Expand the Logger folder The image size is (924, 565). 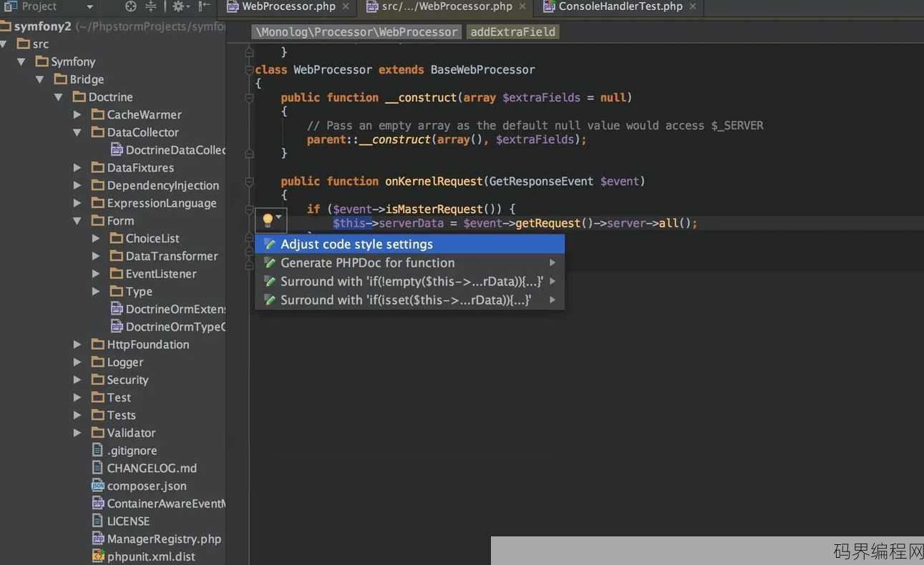(x=77, y=362)
